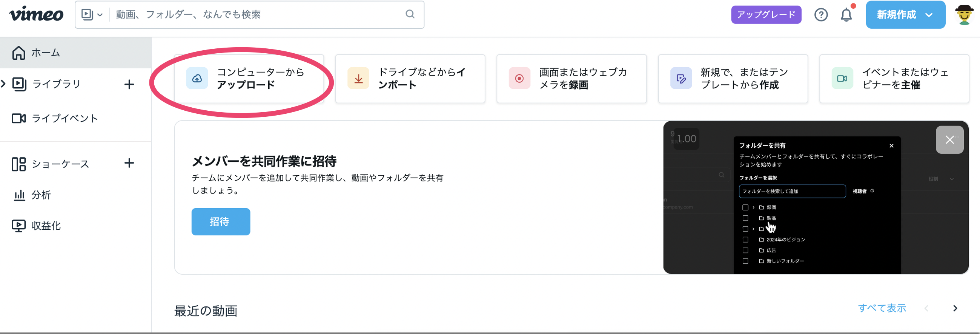Open the search type filter dropdown

[92, 15]
